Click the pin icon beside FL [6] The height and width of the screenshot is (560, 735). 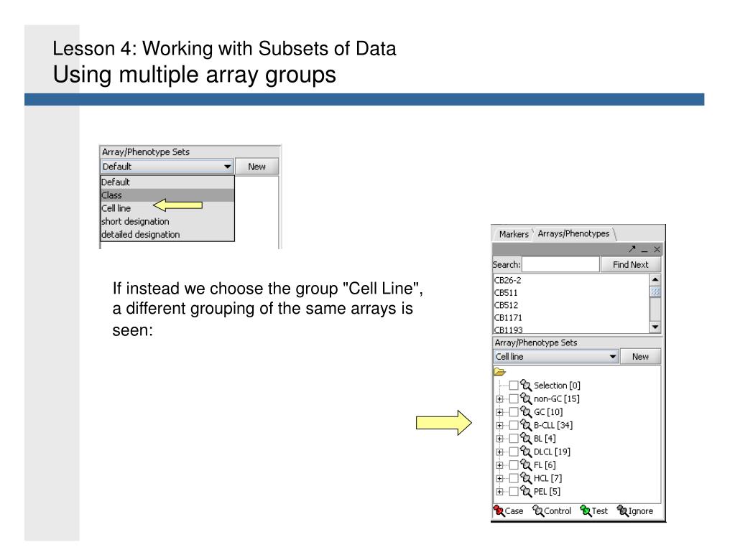pyautogui.click(x=526, y=465)
